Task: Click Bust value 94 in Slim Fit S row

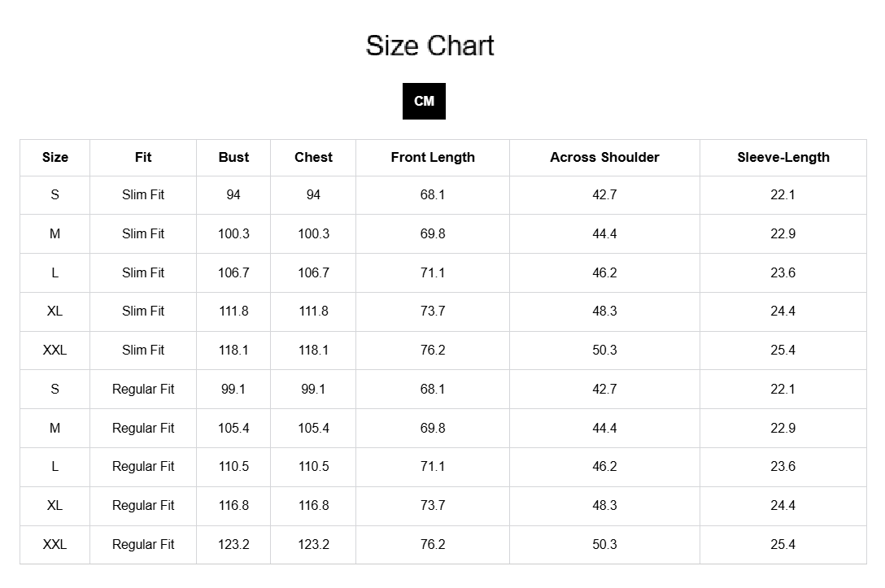Action: pos(233,194)
